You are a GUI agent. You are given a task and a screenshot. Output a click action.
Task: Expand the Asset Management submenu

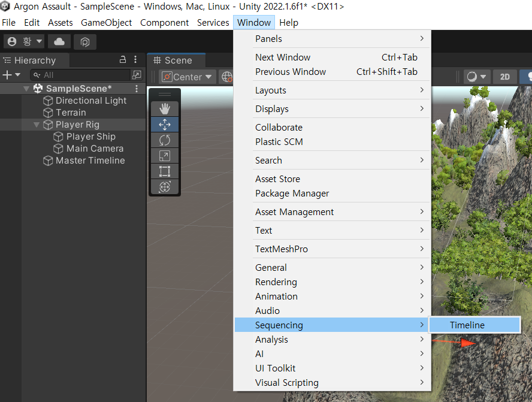click(x=332, y=212)
